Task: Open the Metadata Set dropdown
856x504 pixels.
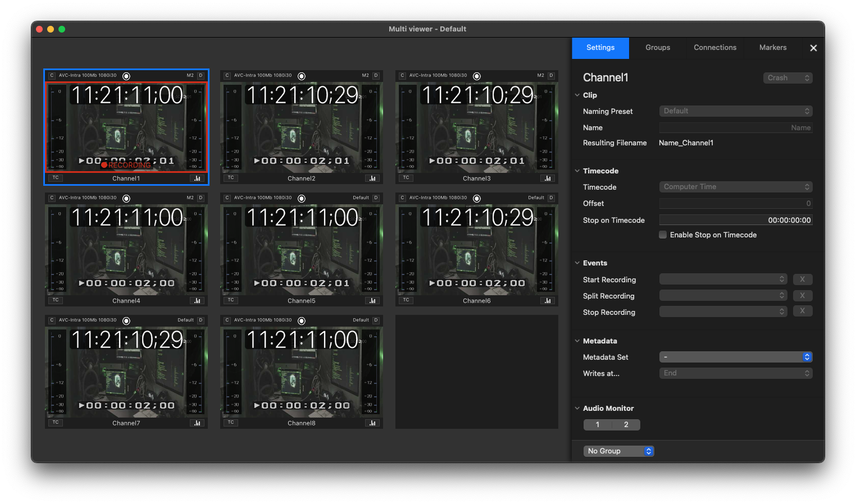Action: [736, 357]
